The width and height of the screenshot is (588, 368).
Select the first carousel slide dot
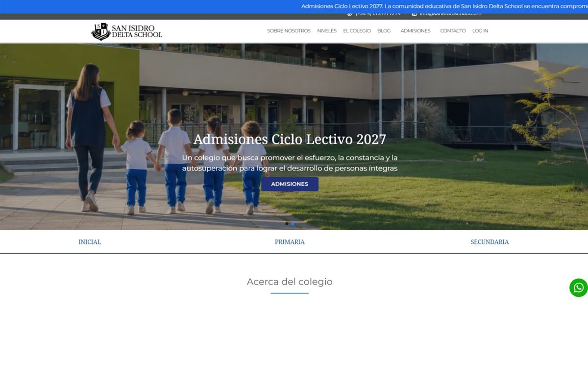coord(287,224)
